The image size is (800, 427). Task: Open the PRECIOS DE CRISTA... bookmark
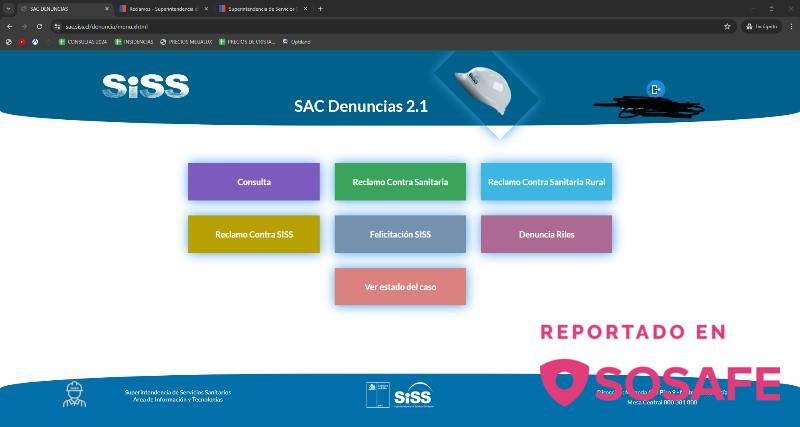[247, 42]
